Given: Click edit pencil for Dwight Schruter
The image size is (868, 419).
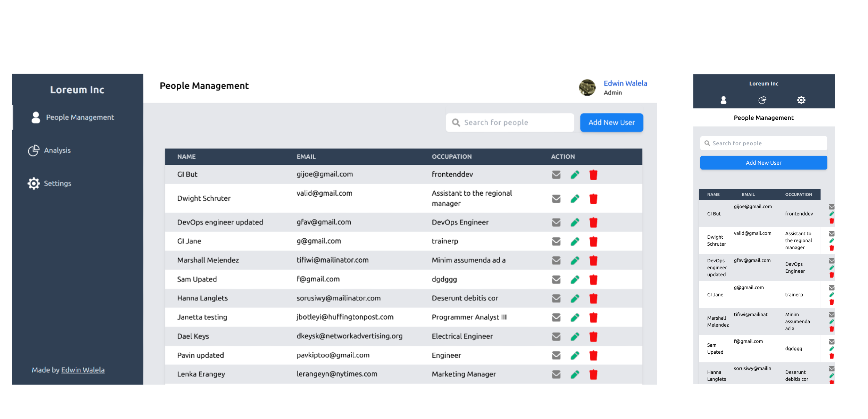Looking at the screenshot, I should pyautogui.click(x=575, y=199).
